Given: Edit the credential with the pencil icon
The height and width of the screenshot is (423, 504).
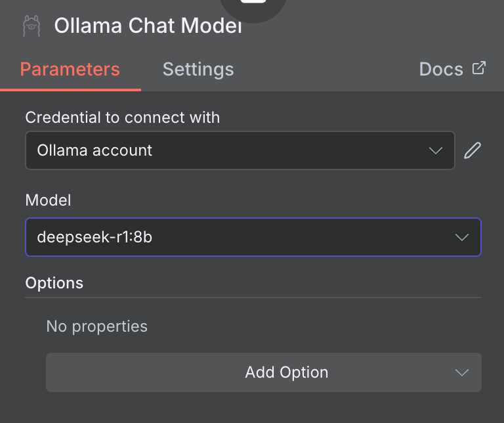Looking at the screenshot, I should [x=472, y=150].
